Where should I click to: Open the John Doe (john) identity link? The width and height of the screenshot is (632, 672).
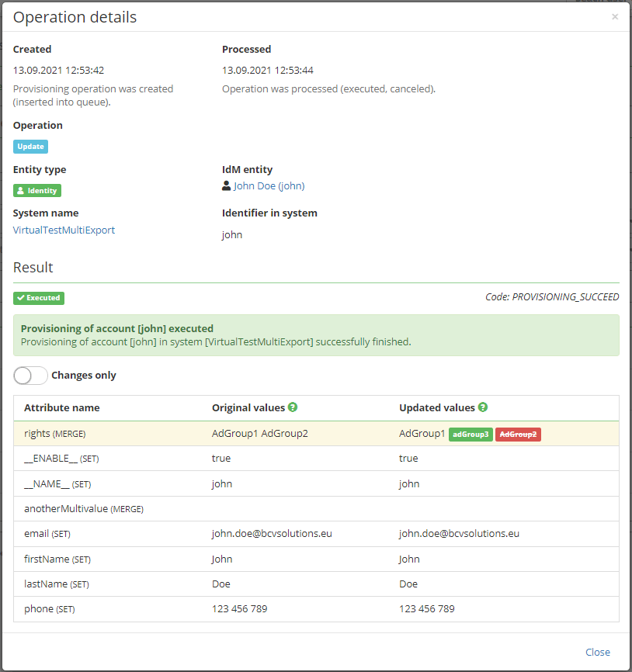tap(269, 186)
